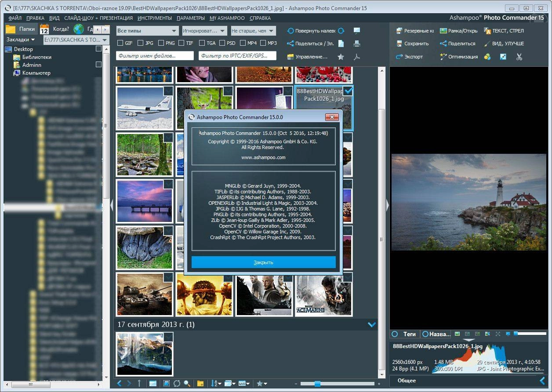
Task: Click the refresh icon in bottom toolbar
Action: click(x=177, y=383)
